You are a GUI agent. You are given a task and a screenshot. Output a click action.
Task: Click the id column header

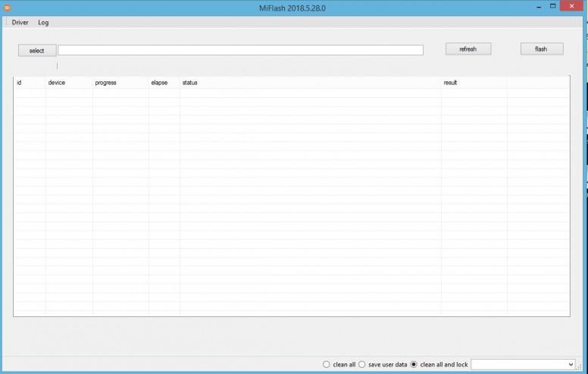(x=19, y=83)
